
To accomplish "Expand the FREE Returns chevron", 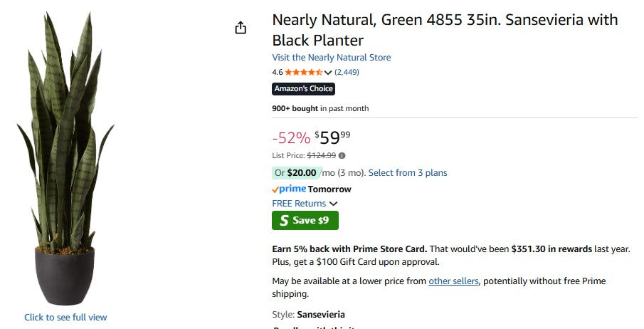I will point(334,204).
